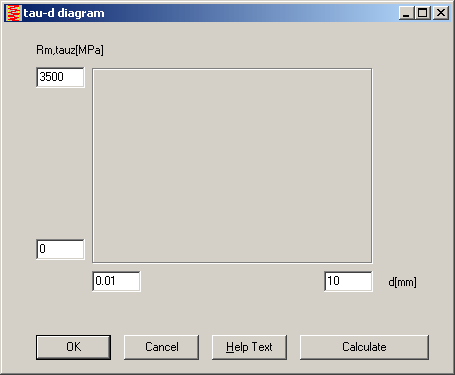Place cursor in left x-axis limit box

pyautogui.click(x=116, y=281)
